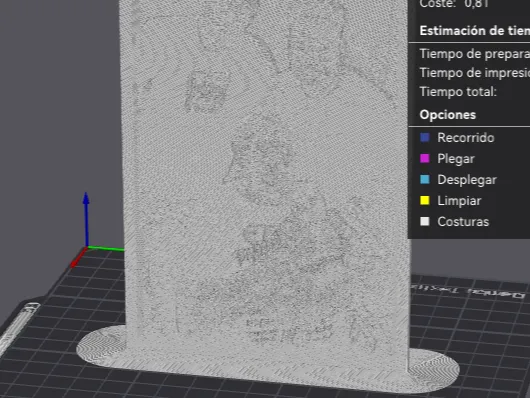Toggle the Limpiar option label
Image resolution: width=530 pixels, height=398 pixels.
(459, 201)
